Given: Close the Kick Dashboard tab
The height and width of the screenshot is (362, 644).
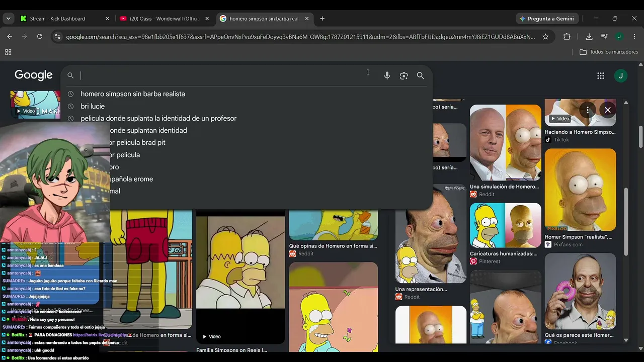Looking at the screenshot, I should (107, 19).
